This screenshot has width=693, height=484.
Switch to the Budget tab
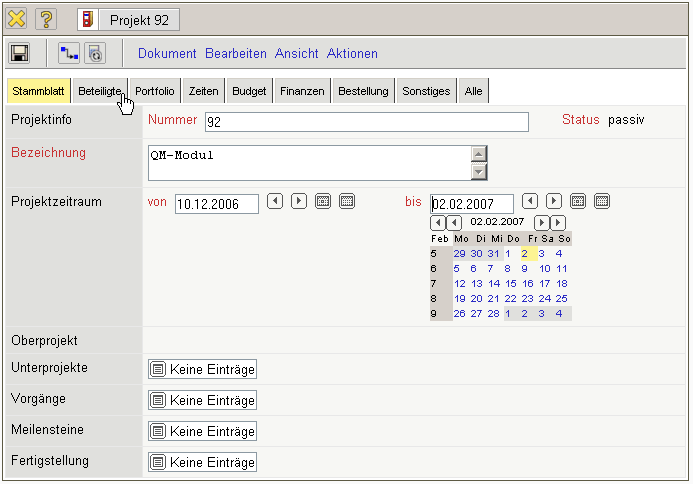click(249, 91)
